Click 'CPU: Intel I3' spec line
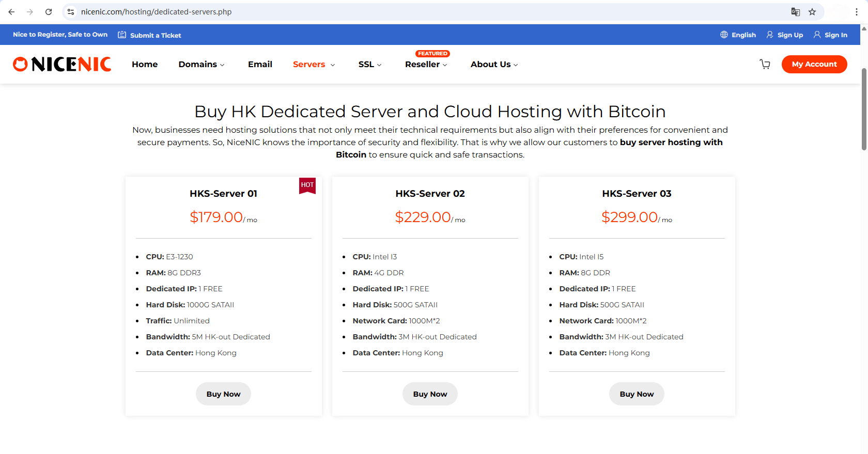The width and height of the screenshot is (868, 454). coord(375,257)
